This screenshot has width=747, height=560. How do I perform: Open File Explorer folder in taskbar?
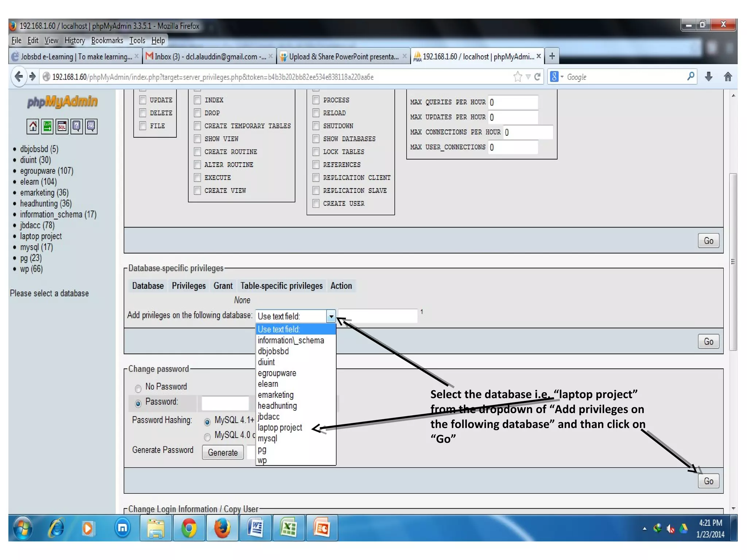[156, 528]
